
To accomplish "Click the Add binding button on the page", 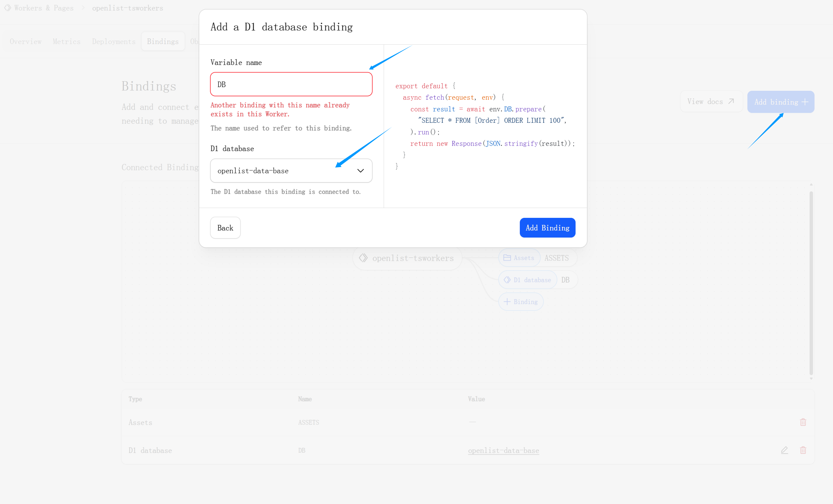I will pos(781,102).
